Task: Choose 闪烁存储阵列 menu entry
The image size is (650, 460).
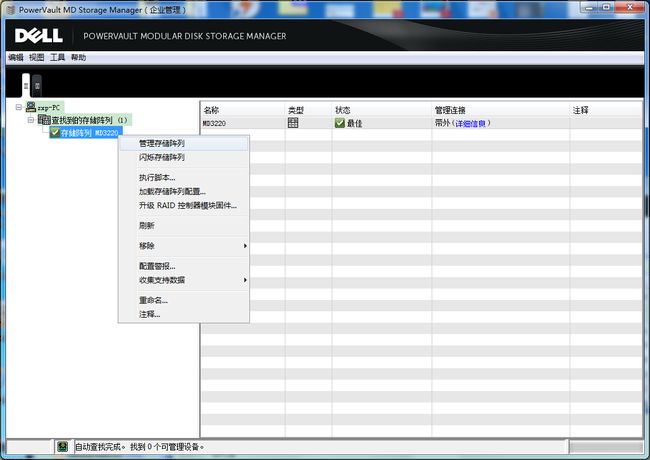Action: point(184,157)
